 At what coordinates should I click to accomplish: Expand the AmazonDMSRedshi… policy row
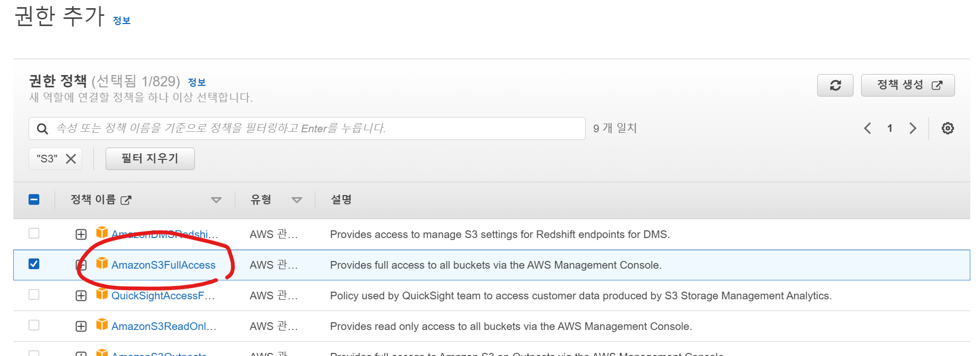coord(81,234)
